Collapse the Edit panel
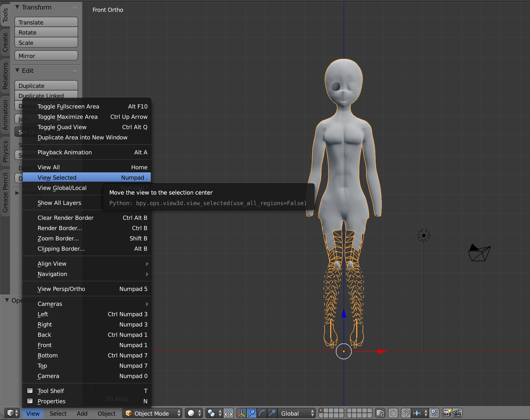The width and height of the screenshot is (530, 420). 17,70
